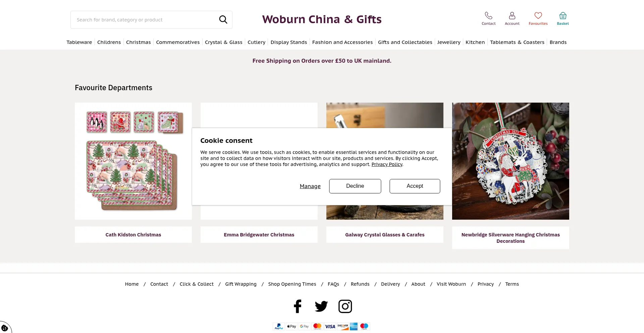Open Newbridge Silverware Hanging Christmas Decorations link
Viewport: 644px width, 333px height.
(510, 238)
